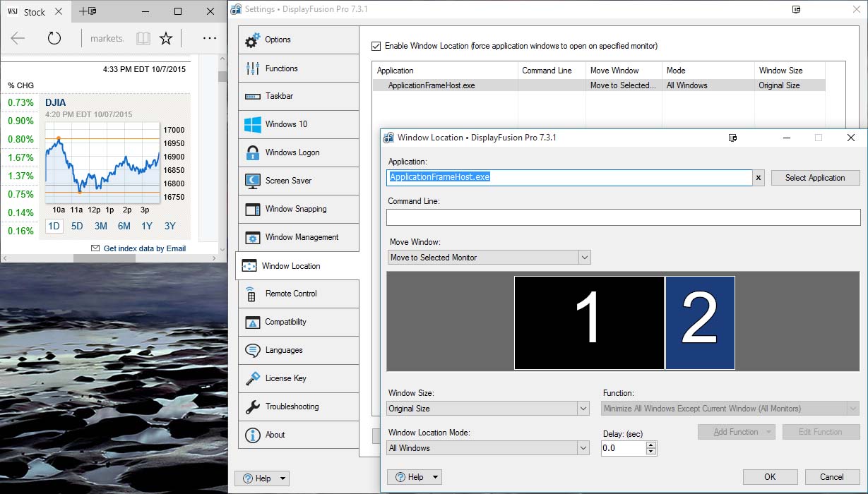Viewport: 868px width, 494px height.
Task: Click the browser refresh icon
Action: click(54, 38)
